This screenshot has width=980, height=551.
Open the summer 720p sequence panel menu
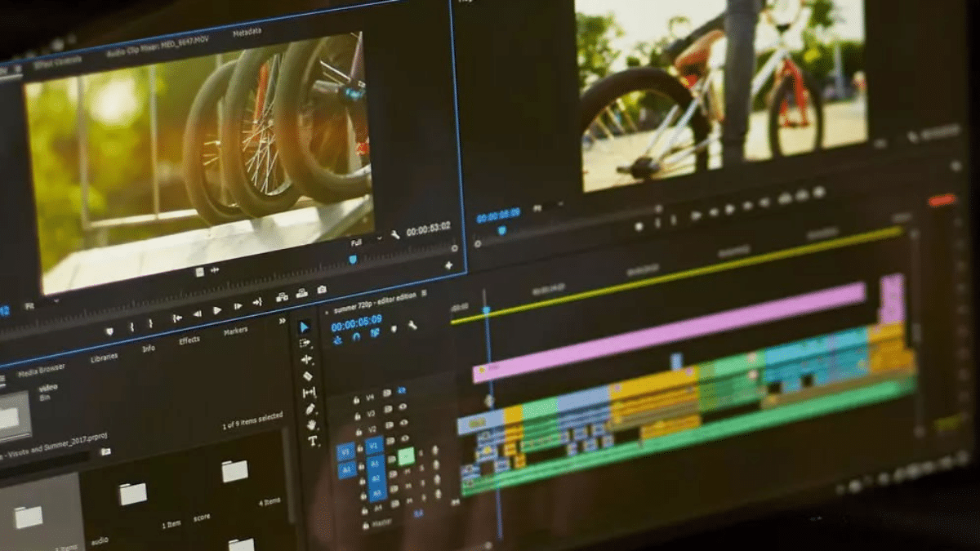pos(423,293)
